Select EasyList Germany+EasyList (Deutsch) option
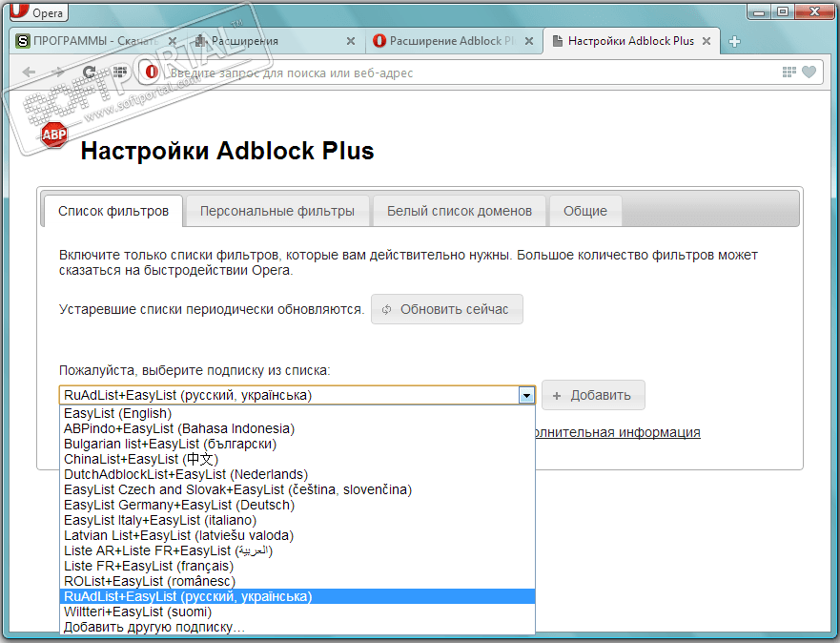Viewport: 840px width, 643px height. pos(297,505)
